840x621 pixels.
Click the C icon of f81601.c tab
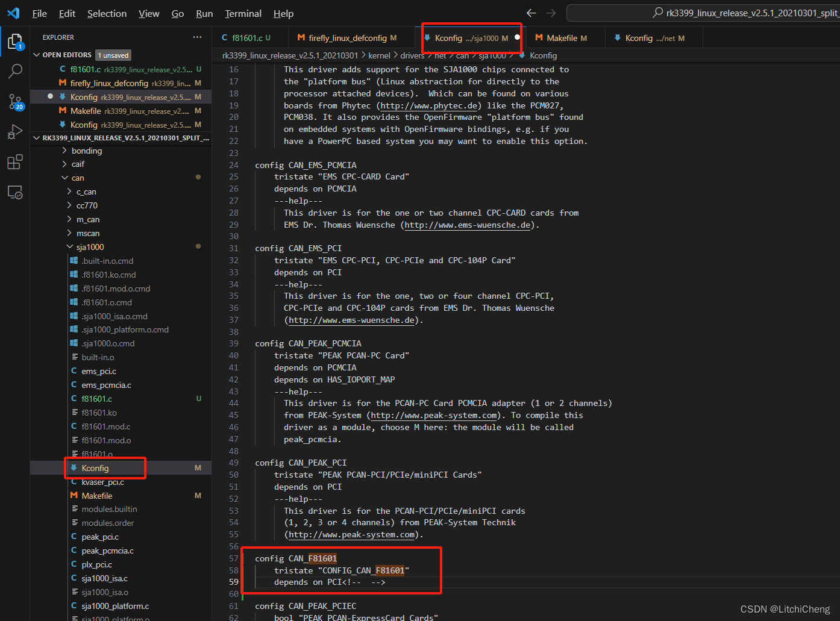(225, 37)
